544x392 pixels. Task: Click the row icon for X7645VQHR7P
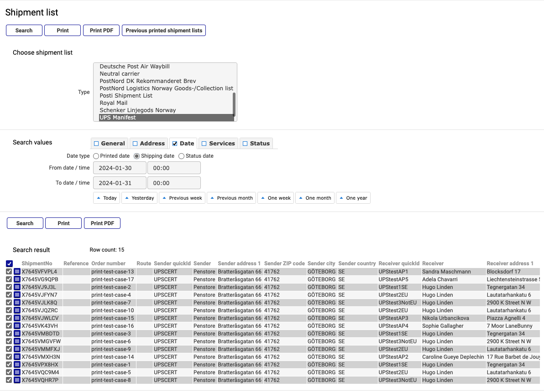tap(17, 380)
